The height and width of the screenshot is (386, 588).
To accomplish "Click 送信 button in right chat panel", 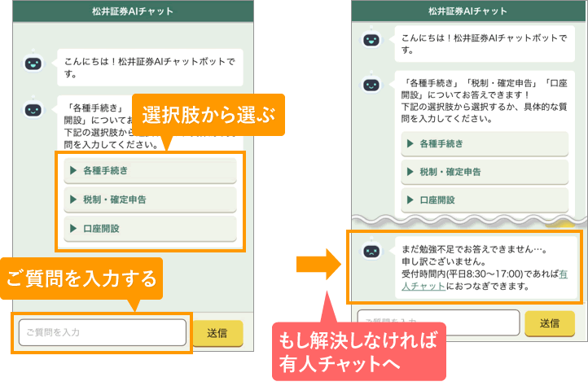I will coord(550,323).
